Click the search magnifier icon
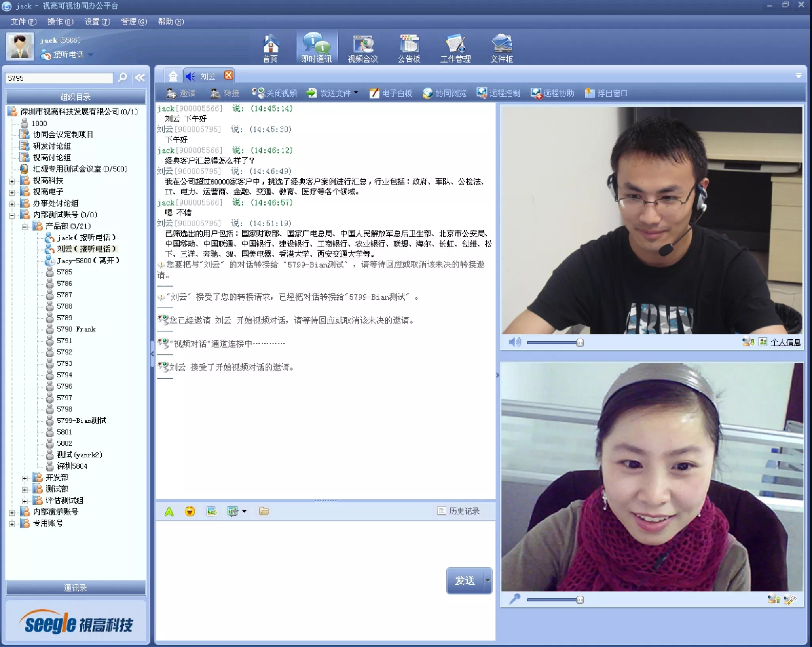812x647 pixels. (123, 78)
